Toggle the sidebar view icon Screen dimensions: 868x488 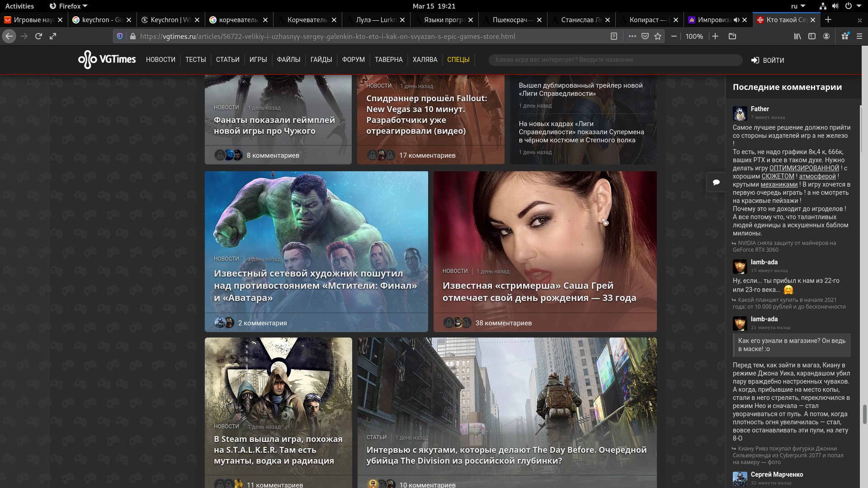[812, 36]
